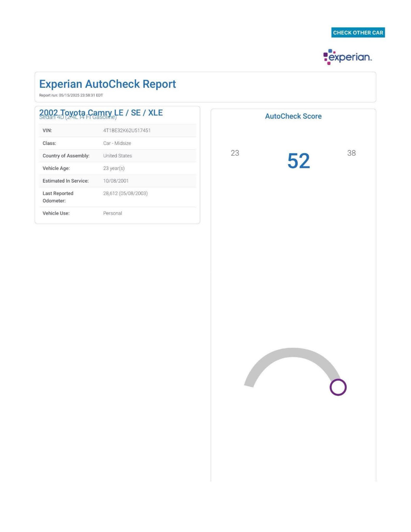The height and width of the screenshot is (532, 411).
Task: Select Country of Assembly value United States
Action: [x=117, y=156]
